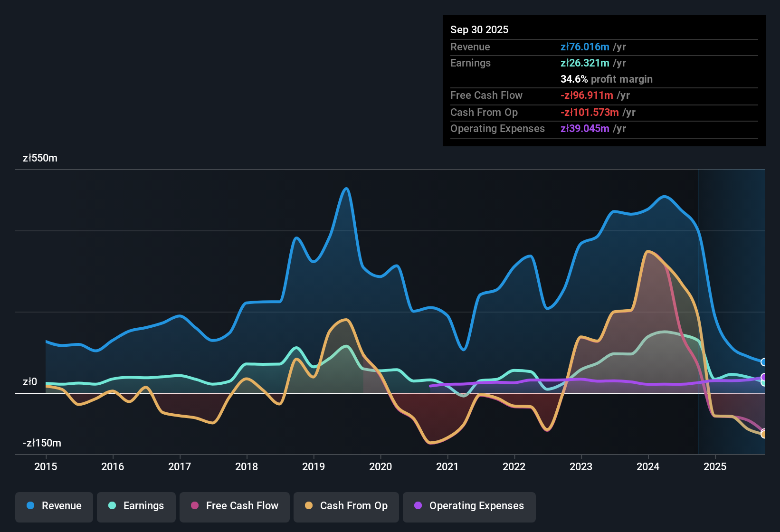Click the 34.6% profit margin text
This screenshot has height=532, width=780.
607,79
